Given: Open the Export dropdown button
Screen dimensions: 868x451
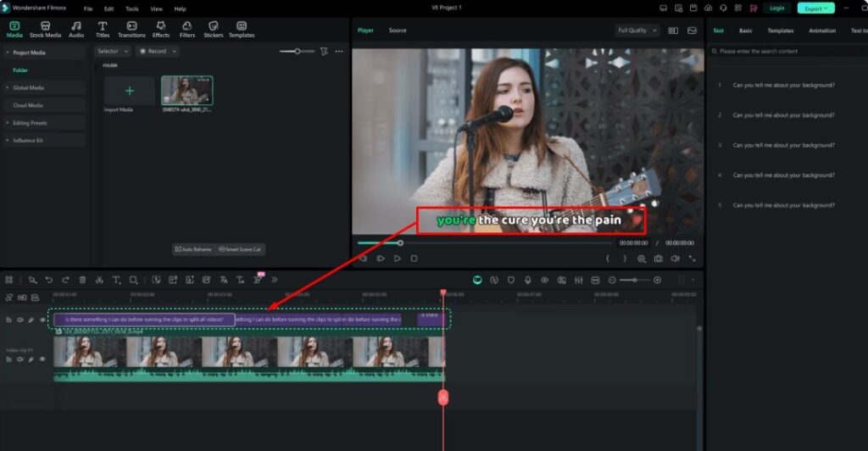Looking at the screenshot, I should pos(816,8).
